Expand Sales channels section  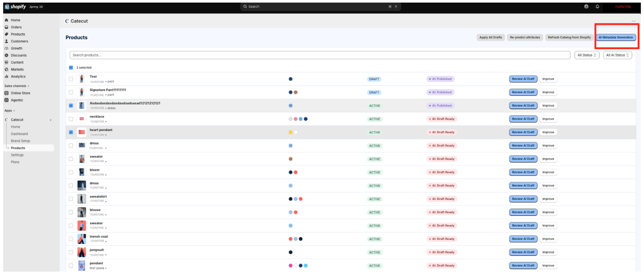pyautogui.click(x=17, y=86)
